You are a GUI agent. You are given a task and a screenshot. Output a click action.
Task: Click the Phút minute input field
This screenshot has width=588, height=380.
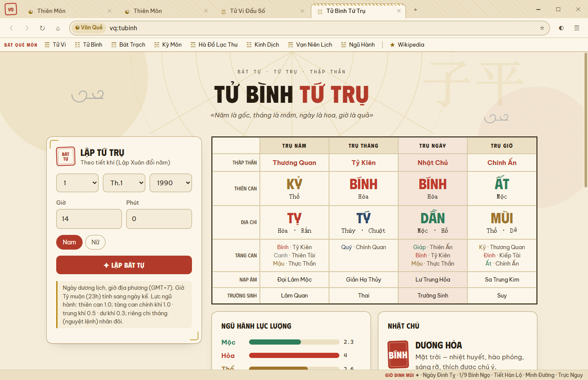click(159, 219)
